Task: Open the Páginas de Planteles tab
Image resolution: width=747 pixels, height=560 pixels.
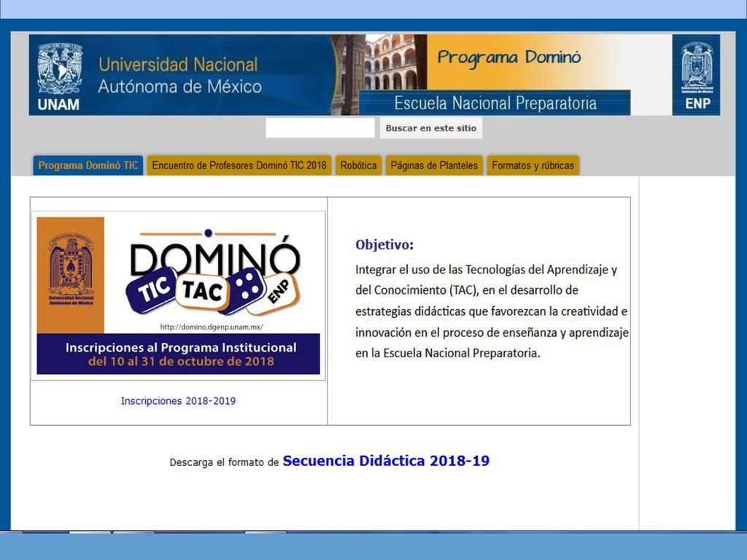Action: [434, 166]
